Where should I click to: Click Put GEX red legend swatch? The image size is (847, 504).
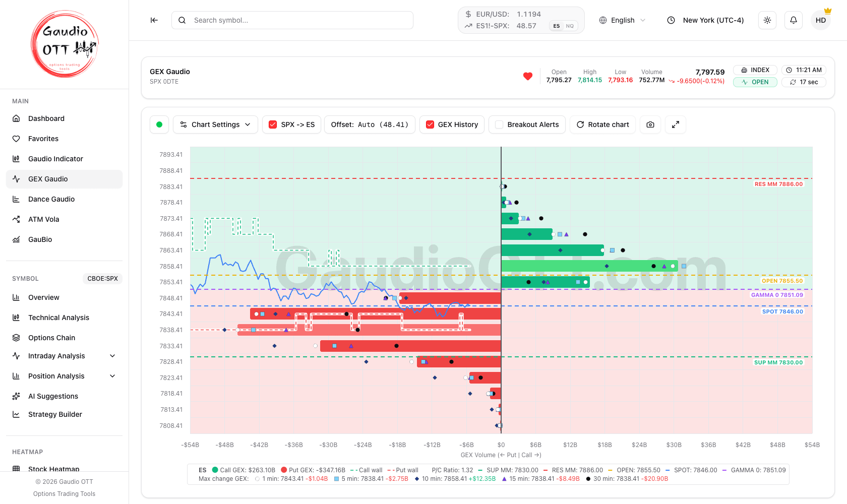point(284,470)
